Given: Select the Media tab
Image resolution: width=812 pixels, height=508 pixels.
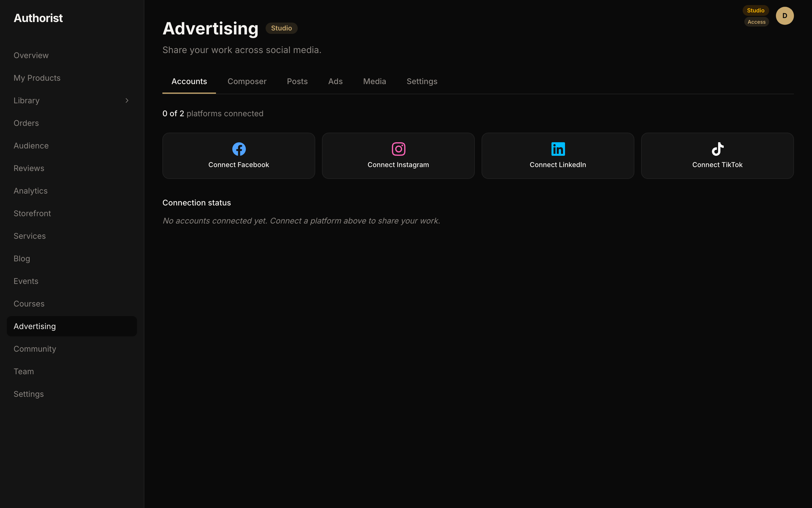Looking at the screenshot, I should pyautogui.click(x=374, y=81).
